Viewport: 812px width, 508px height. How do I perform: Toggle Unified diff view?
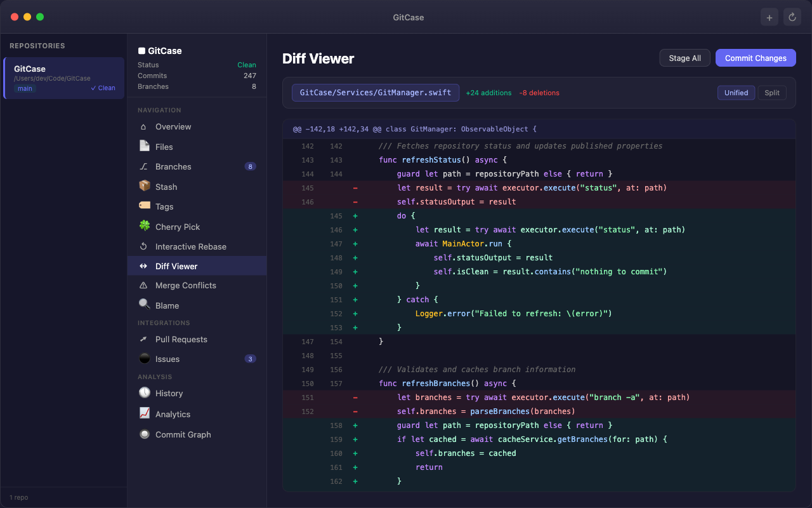(x=736, y=92)
